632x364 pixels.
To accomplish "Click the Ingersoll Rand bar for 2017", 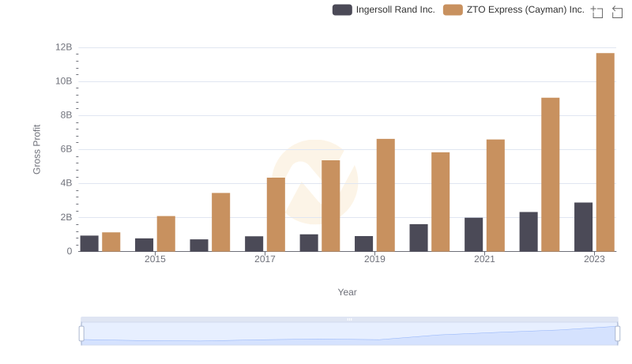I will pyautogui.click(x=254, y=244).
